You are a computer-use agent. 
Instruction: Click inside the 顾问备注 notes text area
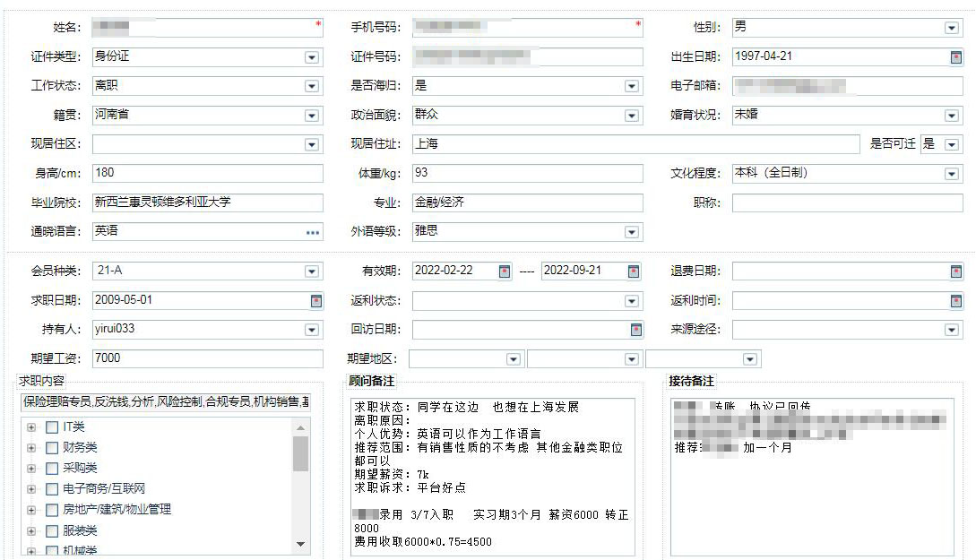click(492, 477)
